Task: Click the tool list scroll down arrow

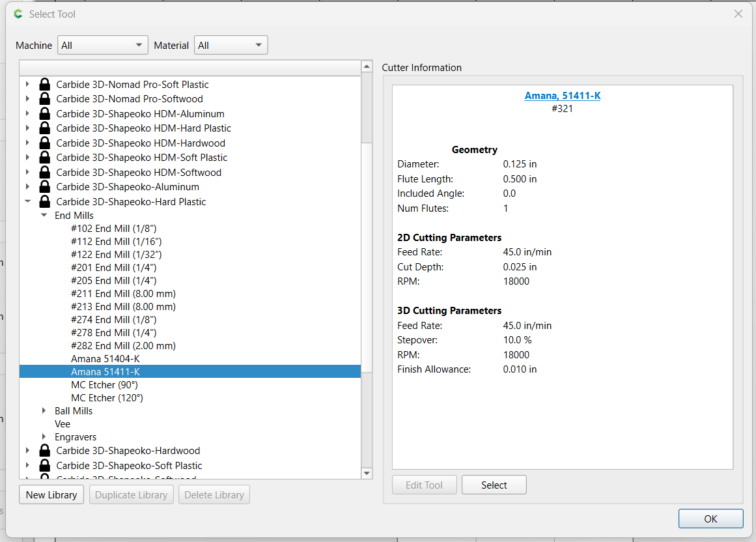Action: 367,473
